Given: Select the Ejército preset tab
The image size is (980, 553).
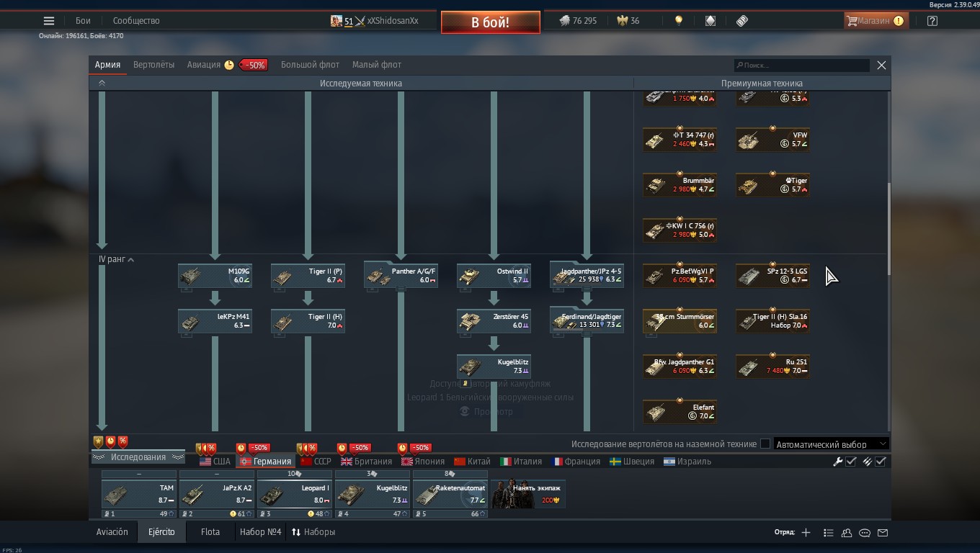Looking at the screenshot, I should point(161,532).
